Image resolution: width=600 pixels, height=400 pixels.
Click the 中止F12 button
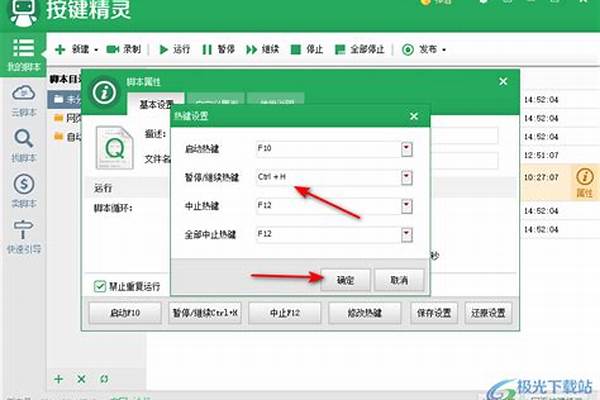tap(284, 313)
